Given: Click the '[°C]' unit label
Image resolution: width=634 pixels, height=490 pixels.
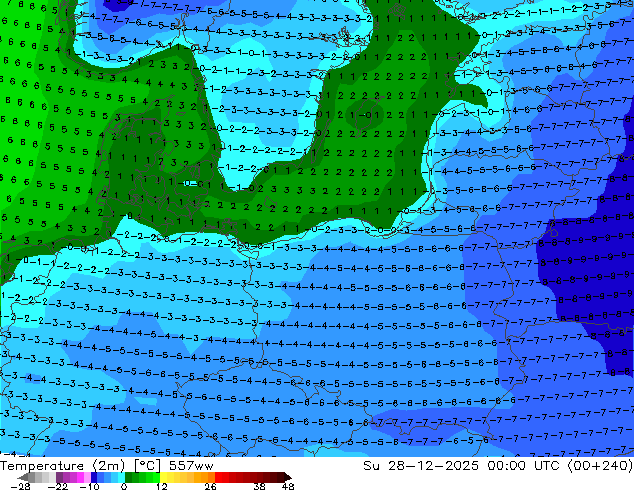Looking at the screenshot, I should point(147,466).
